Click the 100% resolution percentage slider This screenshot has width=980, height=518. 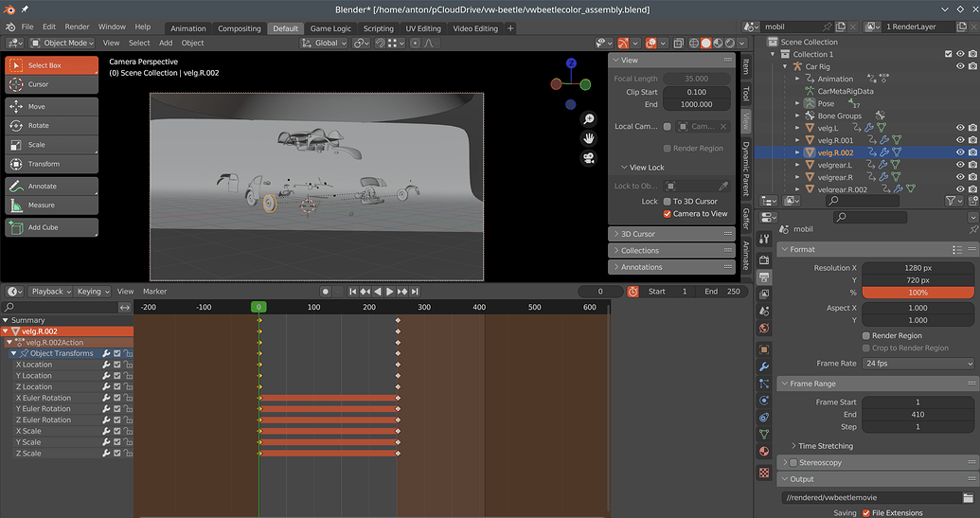(918, 293)
